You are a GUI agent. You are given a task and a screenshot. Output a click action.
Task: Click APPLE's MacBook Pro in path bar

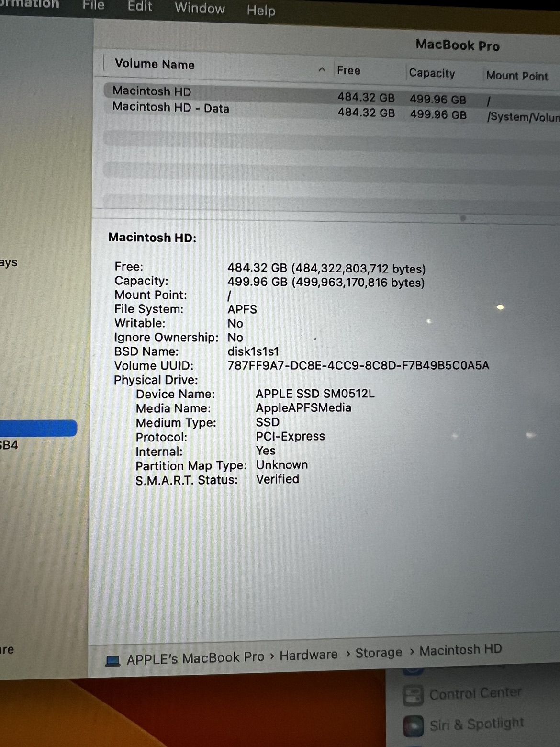point(195,658)
